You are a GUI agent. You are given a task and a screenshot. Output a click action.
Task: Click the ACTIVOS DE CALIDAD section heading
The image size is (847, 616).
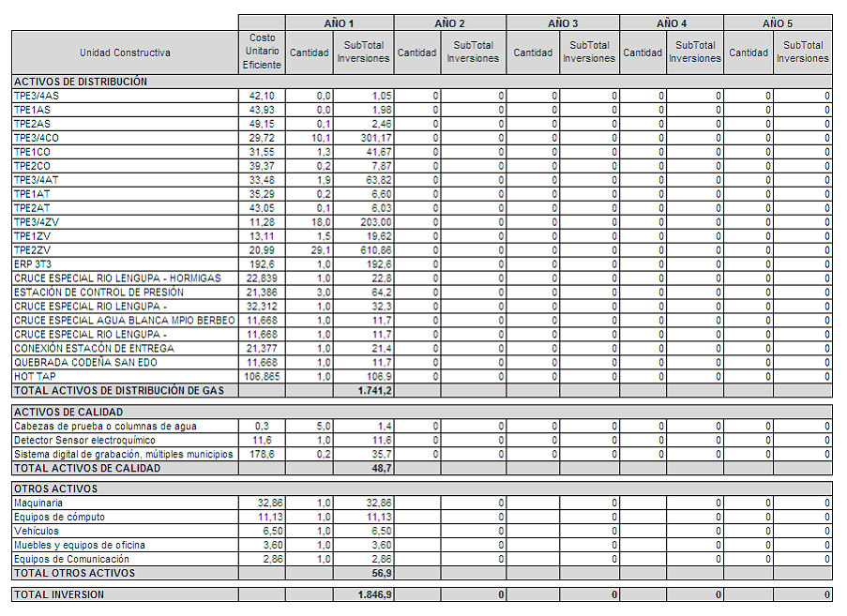pyautogui.click(x=68, y=412)
